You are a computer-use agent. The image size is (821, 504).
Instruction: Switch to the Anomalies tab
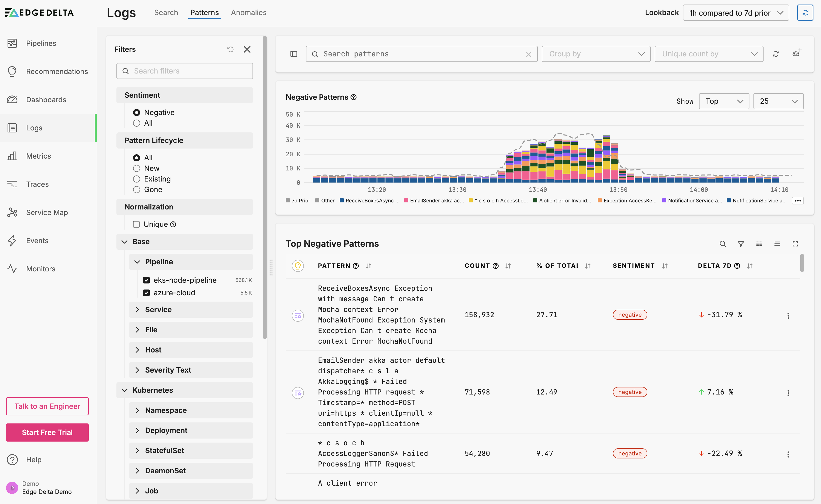pyautogui.click(x=248, y=13)
